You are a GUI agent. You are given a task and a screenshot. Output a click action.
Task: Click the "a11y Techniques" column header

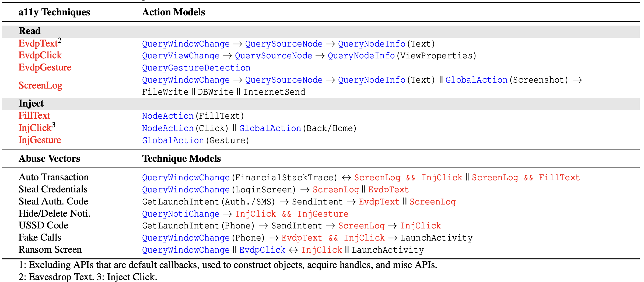tap(54, 12)
